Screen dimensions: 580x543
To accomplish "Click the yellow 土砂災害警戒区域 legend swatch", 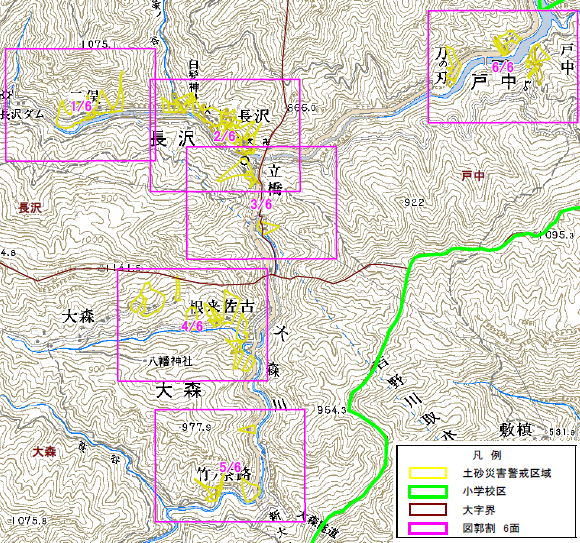I will click(428, 473).
